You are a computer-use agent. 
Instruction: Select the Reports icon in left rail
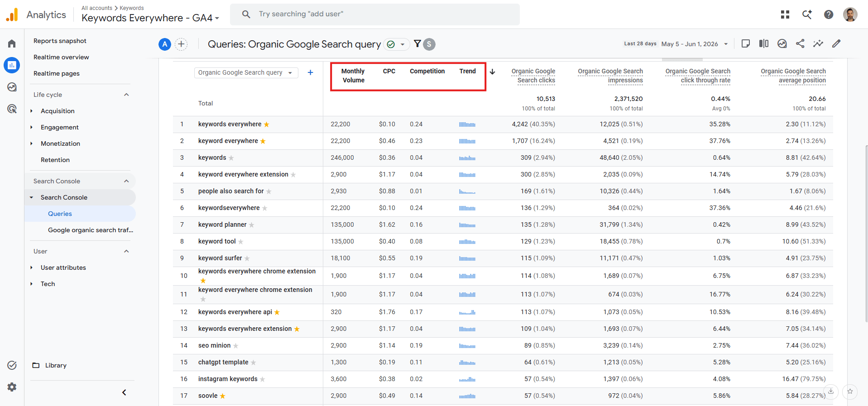12,65
